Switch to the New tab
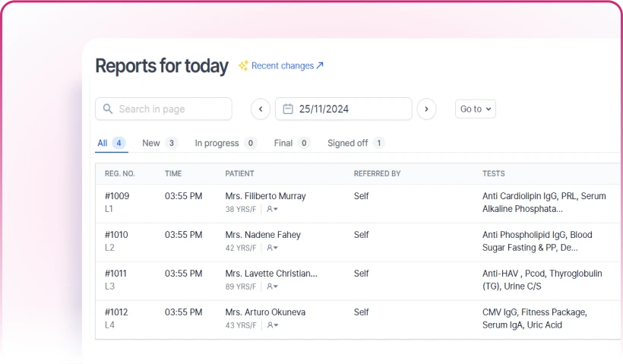 coord(160,143)
